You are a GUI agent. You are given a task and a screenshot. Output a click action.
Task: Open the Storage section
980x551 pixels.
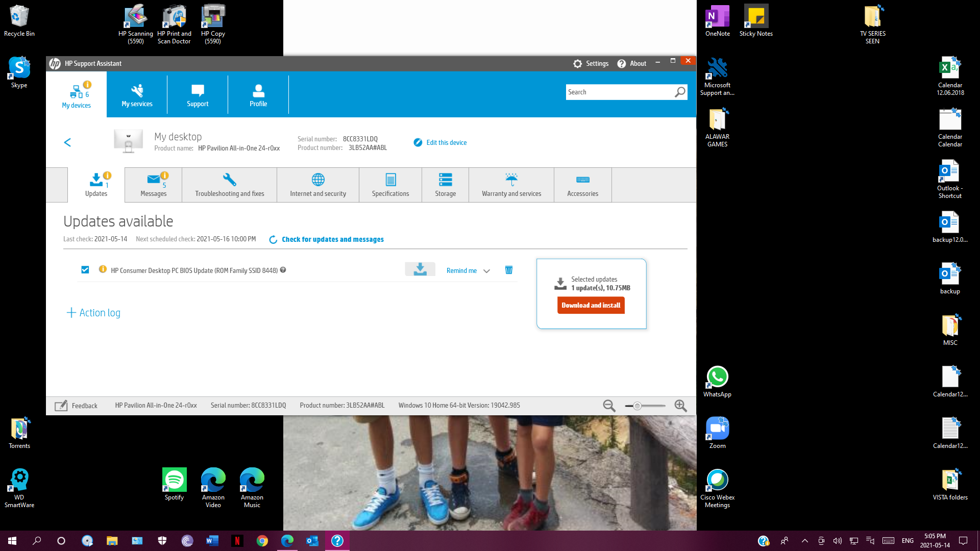[445, 185]
